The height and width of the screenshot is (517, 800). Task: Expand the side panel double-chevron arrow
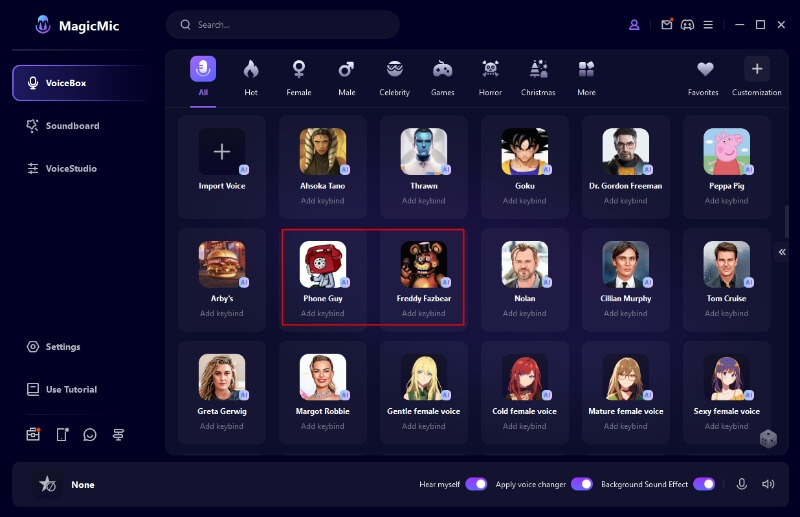782,252
